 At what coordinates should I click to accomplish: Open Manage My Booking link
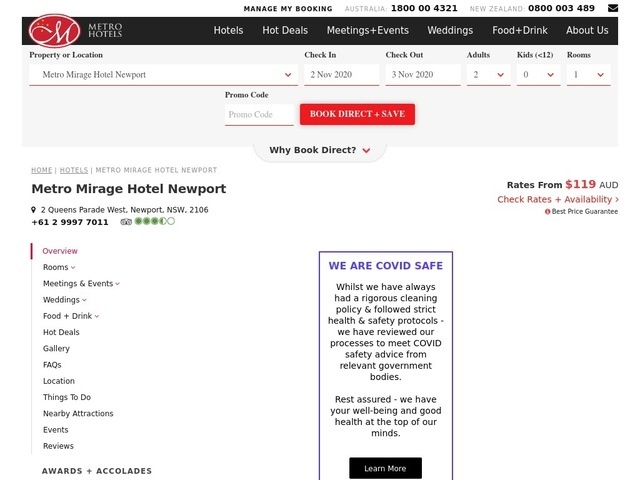click(x=288, y=9)
